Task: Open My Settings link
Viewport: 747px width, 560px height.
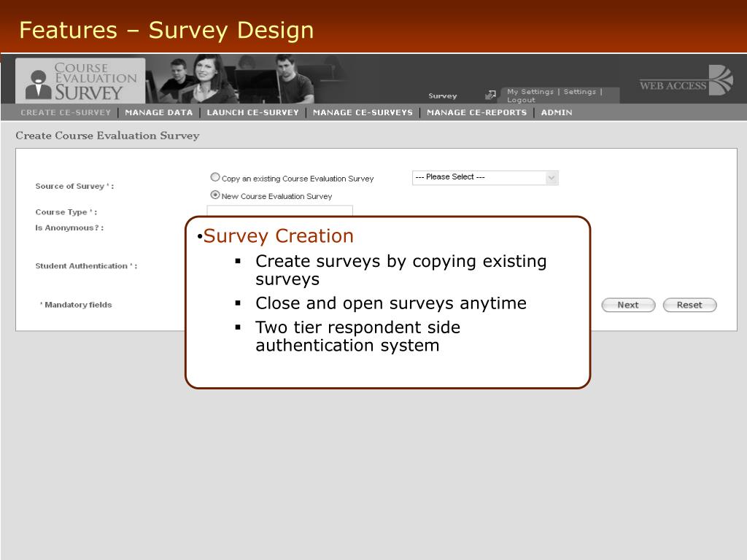Action: [530, 91]
